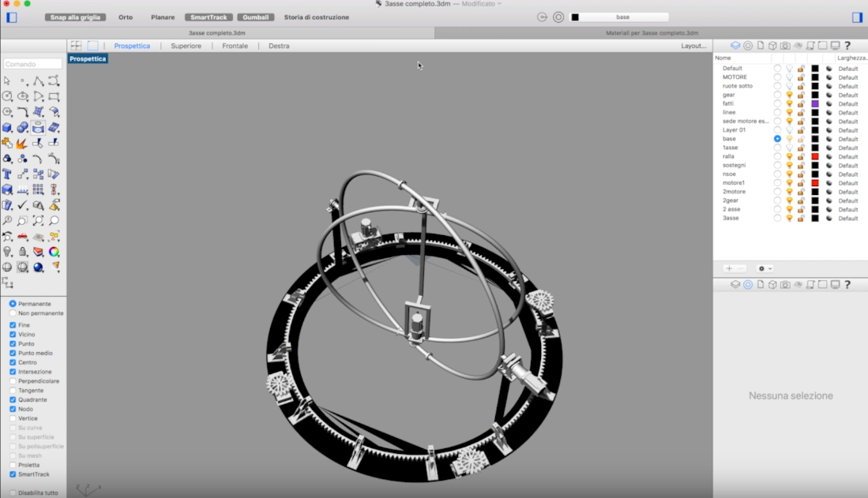Click the orange Explode burst icon
This screenshot has width=868, height=498.
(23, 143)
